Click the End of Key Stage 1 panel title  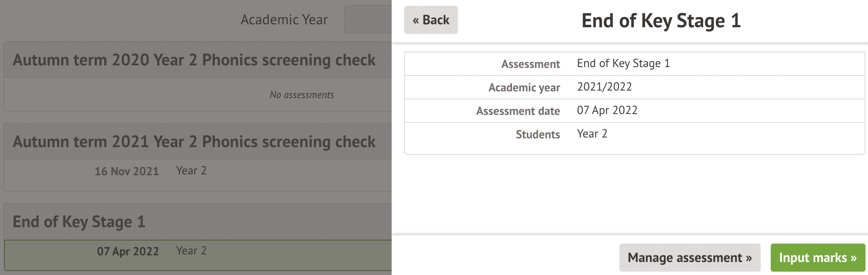pyautogui.click(x=661, y=21)
